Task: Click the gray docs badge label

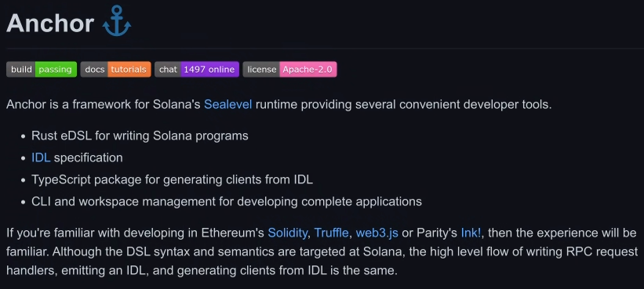Action: coord(94,69)
